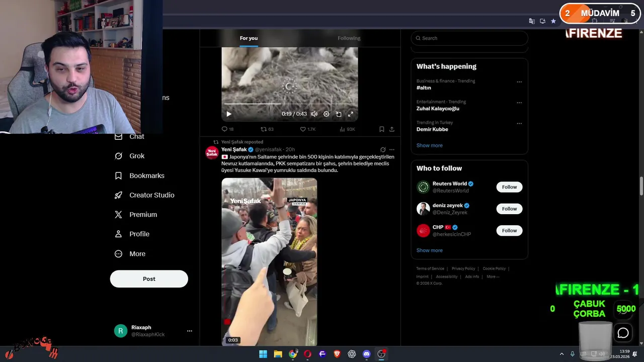Share the top video tweet

click(392, 129)
